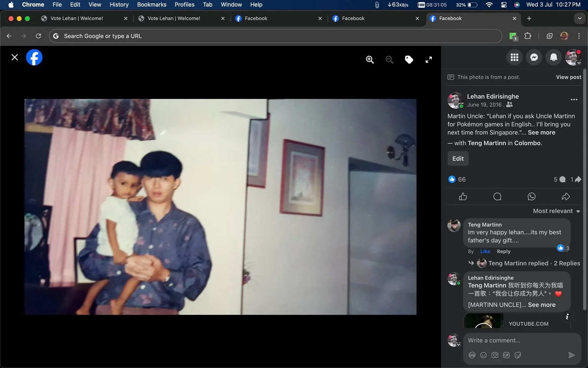Open Chrome extensions puzzle icon
588x368 pixels.
coord(528,36)
